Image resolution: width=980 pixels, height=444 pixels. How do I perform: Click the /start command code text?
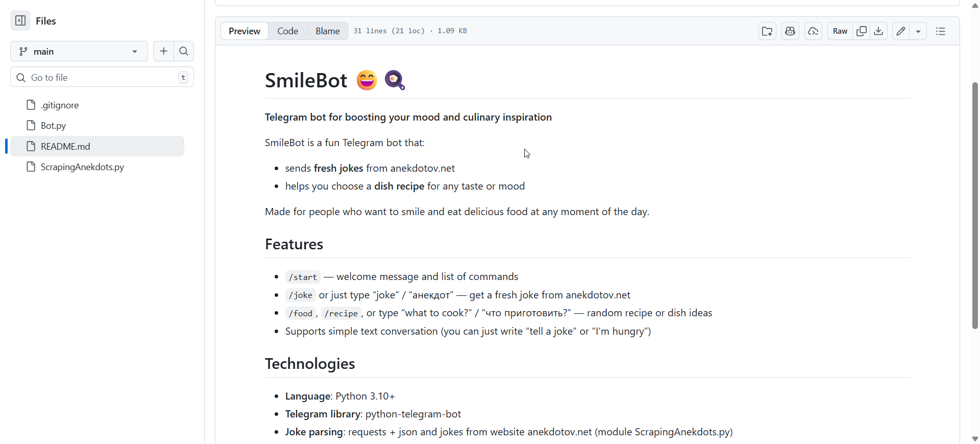coord(303,277)
